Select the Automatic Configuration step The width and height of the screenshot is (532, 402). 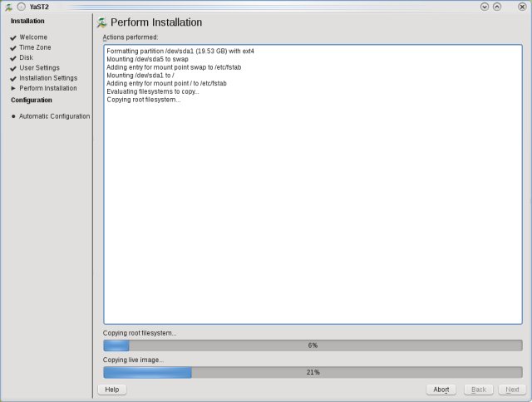tap(54, 116)
